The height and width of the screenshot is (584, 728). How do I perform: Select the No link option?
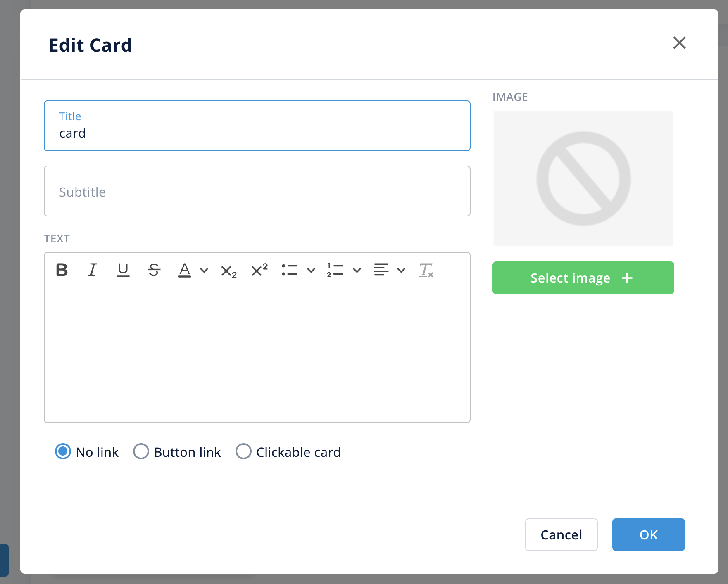click(x=63, y=451)
